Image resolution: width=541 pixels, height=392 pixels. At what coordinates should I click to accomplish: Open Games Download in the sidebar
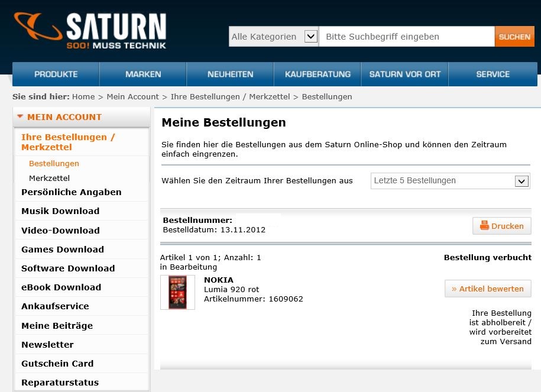pos(63,249)
